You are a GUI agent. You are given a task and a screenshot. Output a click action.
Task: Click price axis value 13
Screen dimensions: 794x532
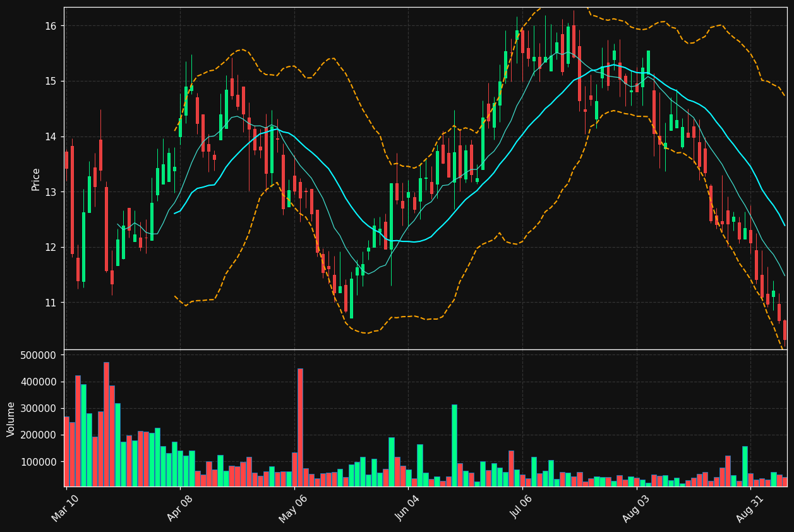click(x=51, y=192)
